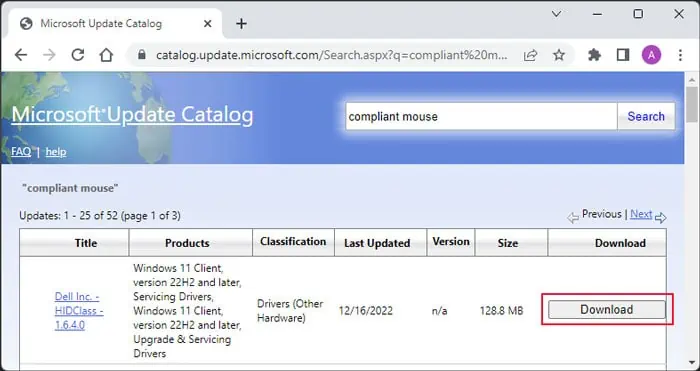Click the Updates 1 - 25 of 52 text
Image resolution: width=700 pixels, height=371 pixels.
(x=100, y=216)
